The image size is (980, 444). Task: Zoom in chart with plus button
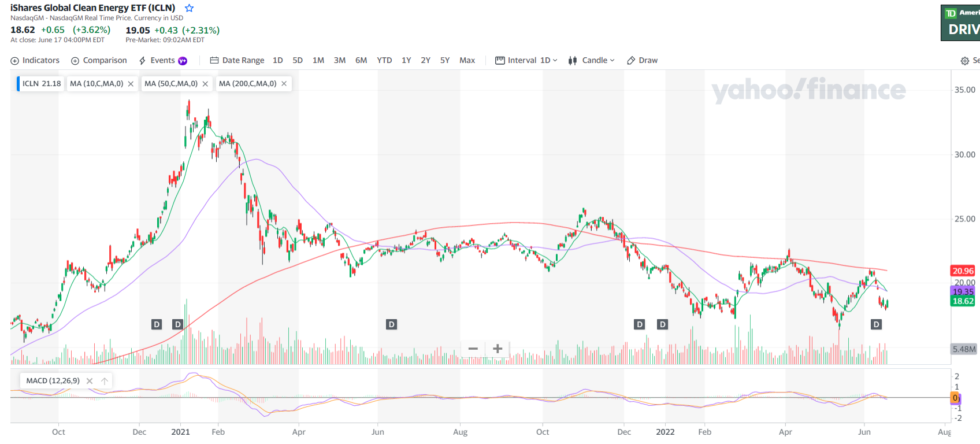(498, 349)
